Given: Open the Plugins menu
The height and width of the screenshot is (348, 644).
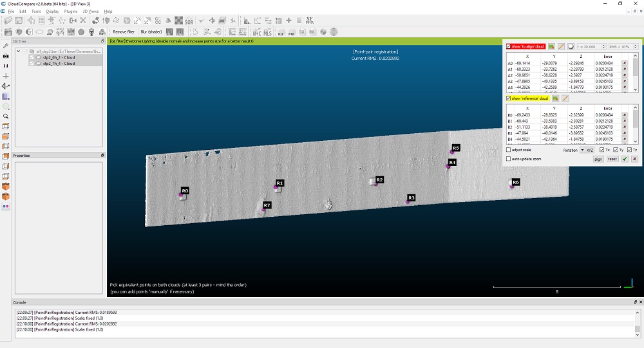Looking at the screenshot, I should pos(71,12).
